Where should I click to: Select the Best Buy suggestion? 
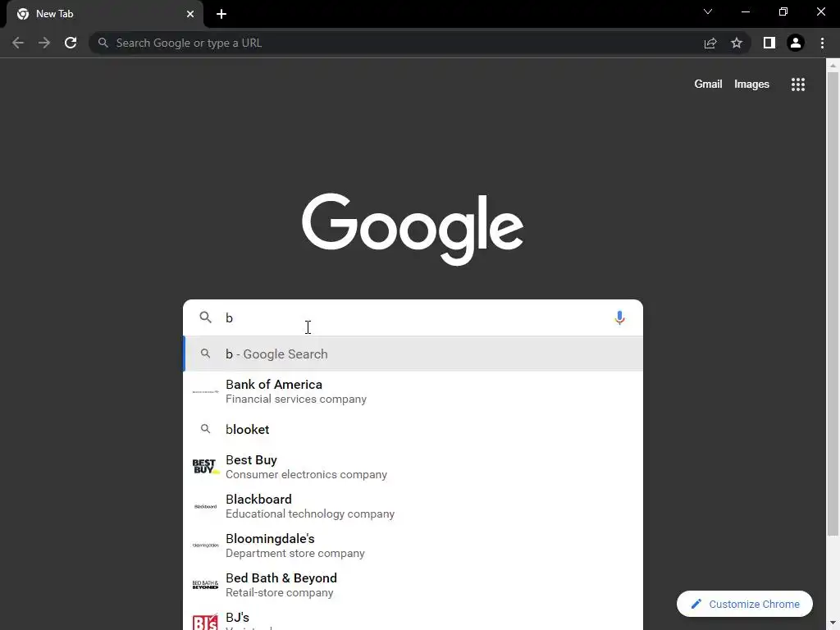pos(413,467)
